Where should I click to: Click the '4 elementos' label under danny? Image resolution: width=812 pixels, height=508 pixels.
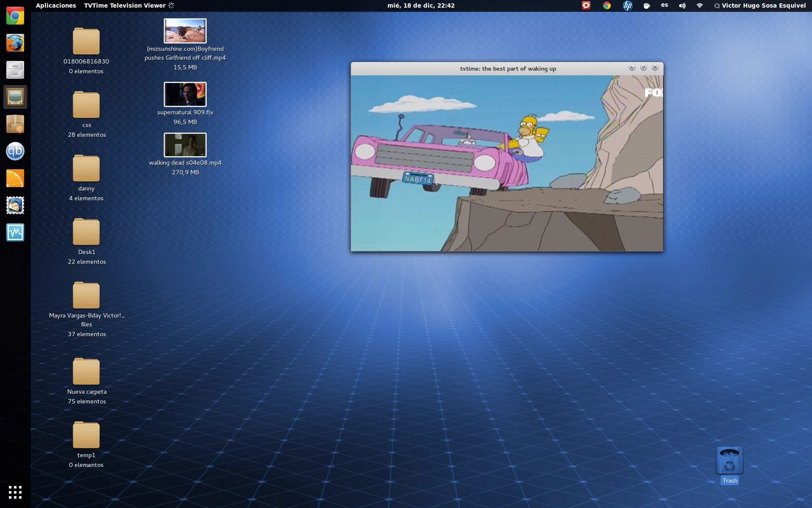coord(86,198)
